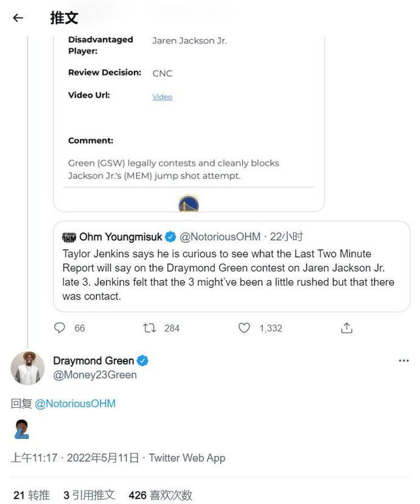View the 21 retweets list

[32, 495]
